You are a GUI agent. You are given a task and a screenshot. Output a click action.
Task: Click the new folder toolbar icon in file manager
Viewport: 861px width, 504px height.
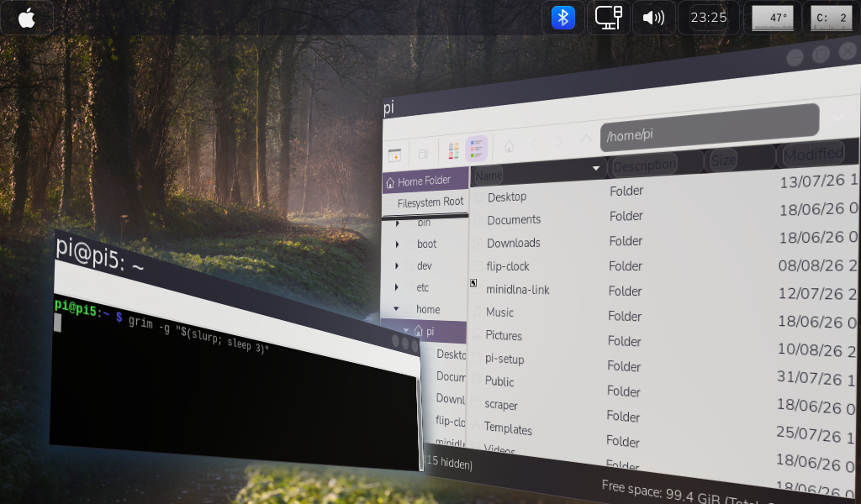click(x=424, y=154)
